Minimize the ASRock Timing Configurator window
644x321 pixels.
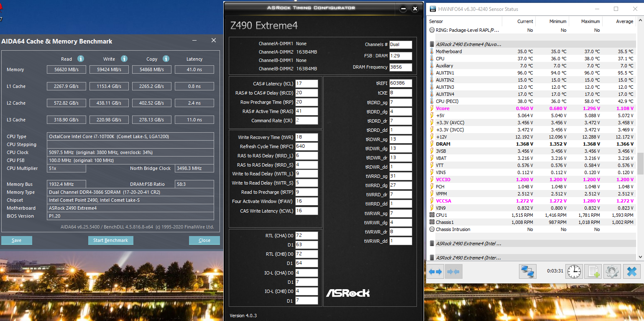click(x=403, y=8)
